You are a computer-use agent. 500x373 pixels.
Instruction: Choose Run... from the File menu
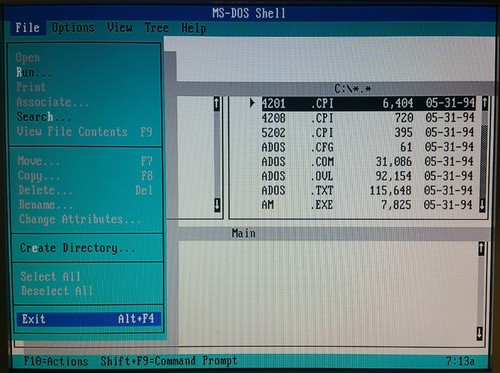(85, 72)
